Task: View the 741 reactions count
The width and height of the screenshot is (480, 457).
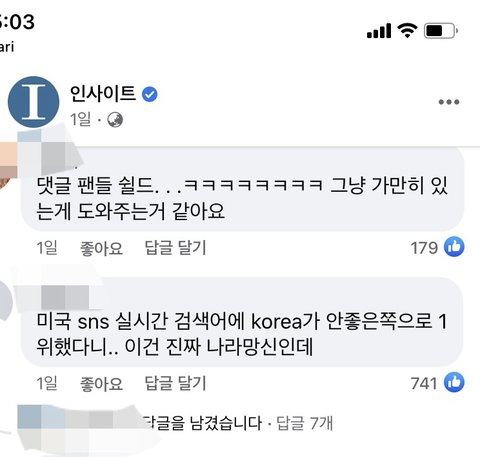Action: pos(424,383)
